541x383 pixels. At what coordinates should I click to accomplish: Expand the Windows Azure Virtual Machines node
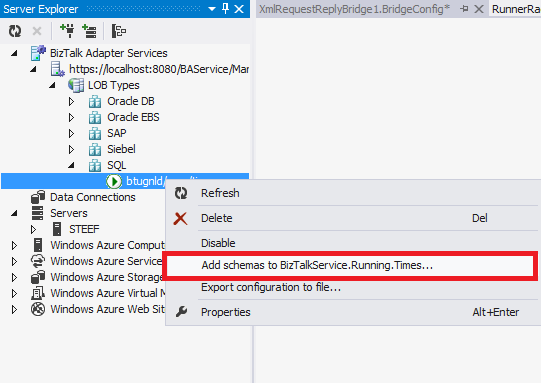tap(14, 293)
